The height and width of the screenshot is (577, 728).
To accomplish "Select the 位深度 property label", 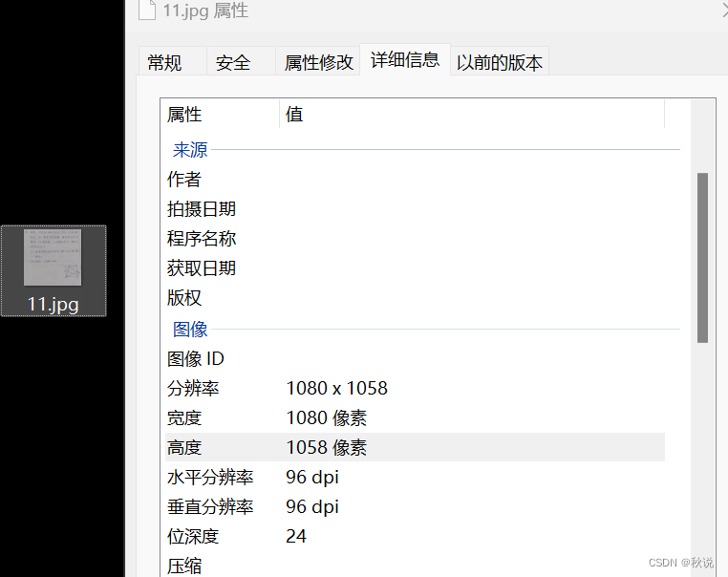I will click(x=193, y=537).
